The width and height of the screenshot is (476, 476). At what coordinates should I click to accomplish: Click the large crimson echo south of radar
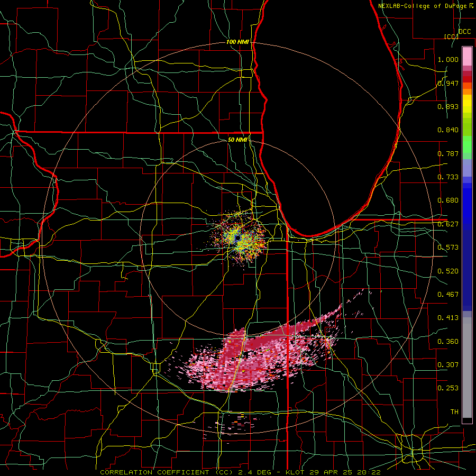pos(258,355)
